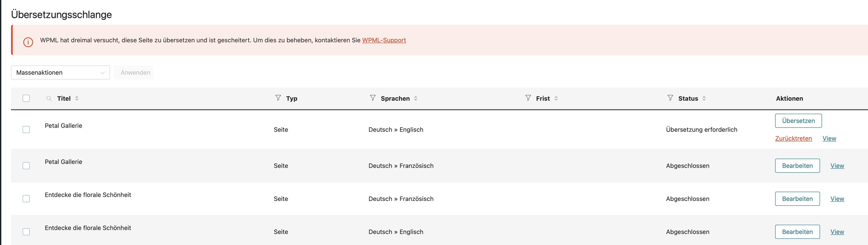This screenshot has height=245, width=868.
Task: Open the Status column filter icon
Action: 670,98
